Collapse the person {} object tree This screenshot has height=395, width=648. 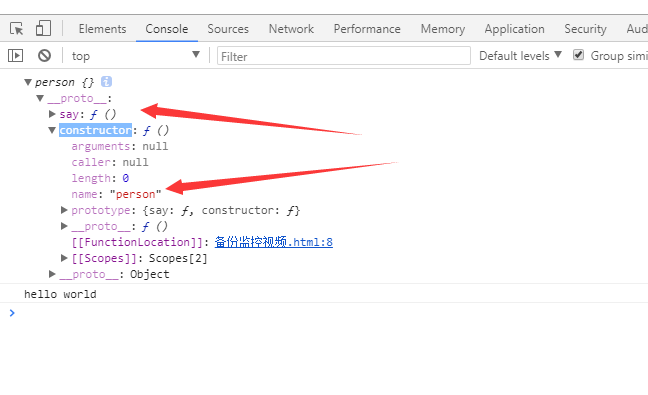(x=28, y=82)
